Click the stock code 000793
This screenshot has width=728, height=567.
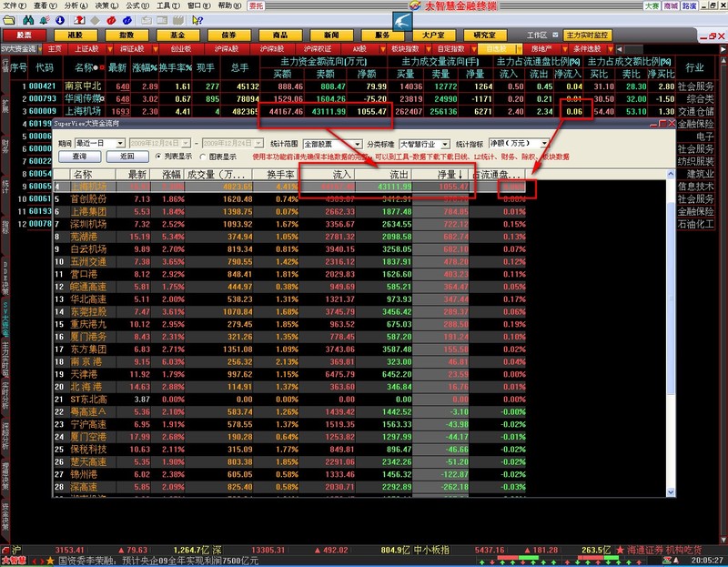(42, 99)
